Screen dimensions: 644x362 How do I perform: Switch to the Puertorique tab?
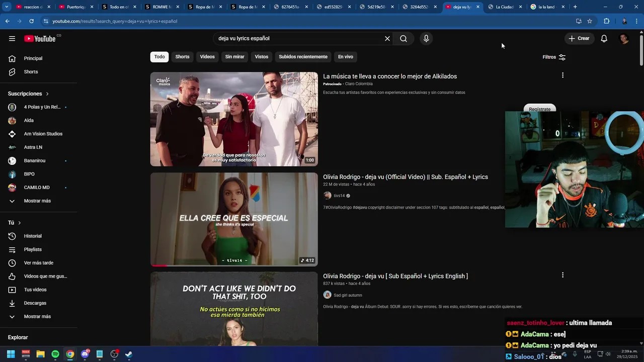[75, 7]
